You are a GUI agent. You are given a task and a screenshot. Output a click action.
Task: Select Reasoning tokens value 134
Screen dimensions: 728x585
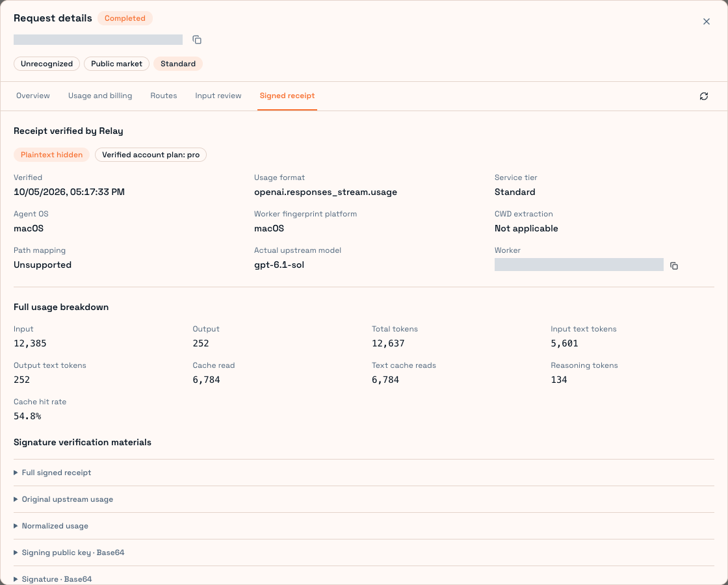click(x=558, y=380)
